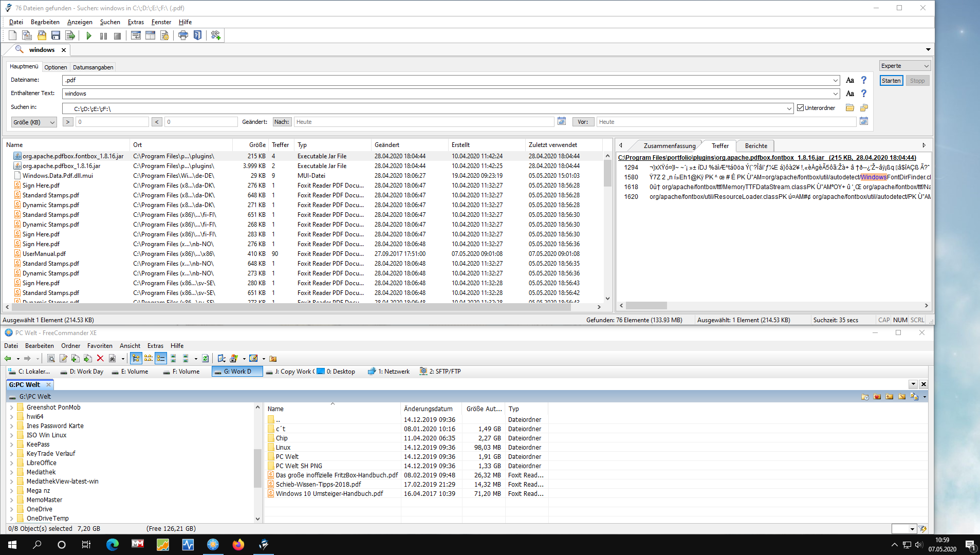Toggle the Nach: date filter button
Image resolution: width=980 pixels, height=555 pixels.
pyautogui.click(x=282, y=122)
